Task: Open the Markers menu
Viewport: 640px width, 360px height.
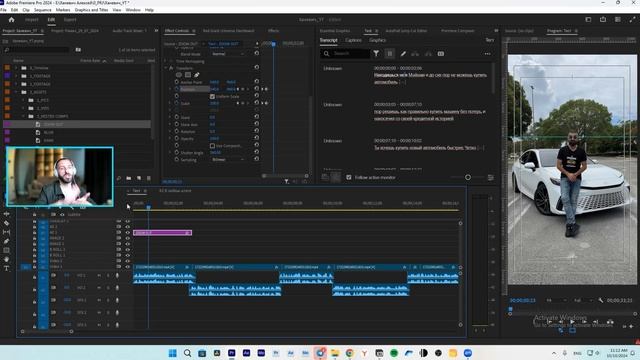Action: tap(63, 10)
